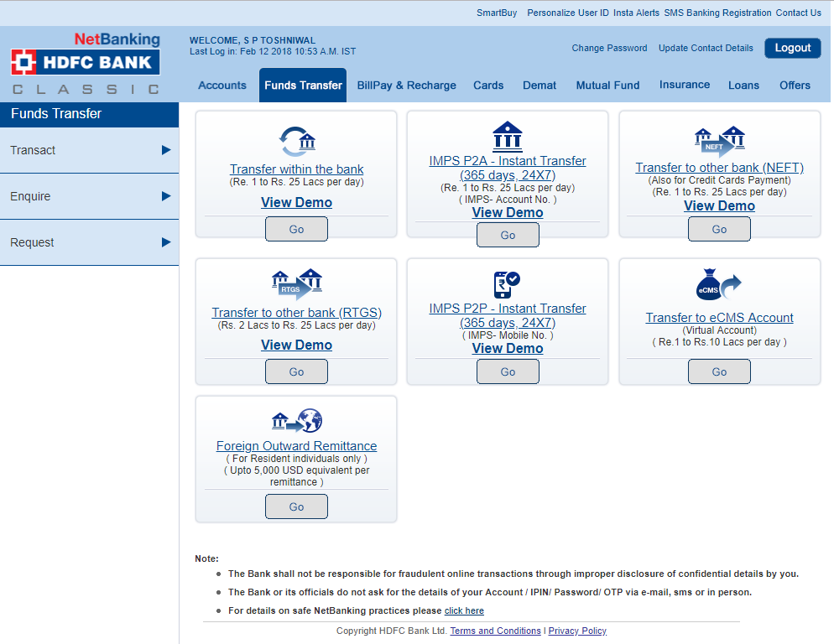Click the Transfer within the bank icon
834x644 pixels.
coord(297,141)
